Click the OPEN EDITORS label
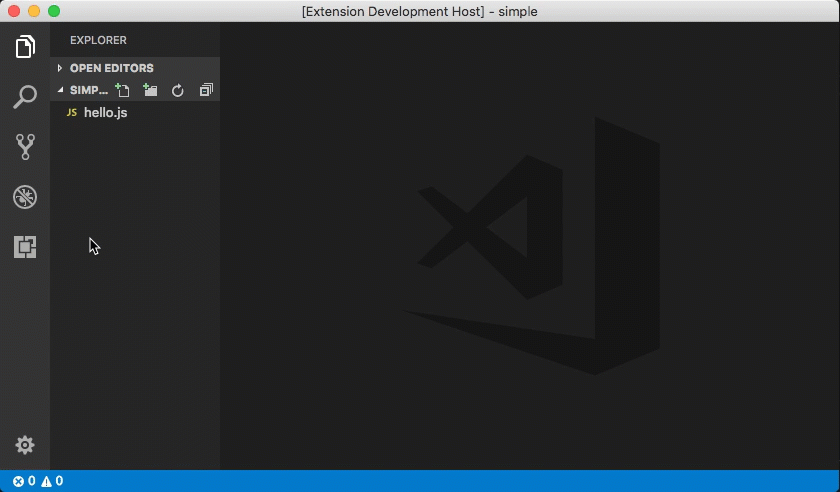The height and width of the screenshot is (492, 840). point(111,68)
